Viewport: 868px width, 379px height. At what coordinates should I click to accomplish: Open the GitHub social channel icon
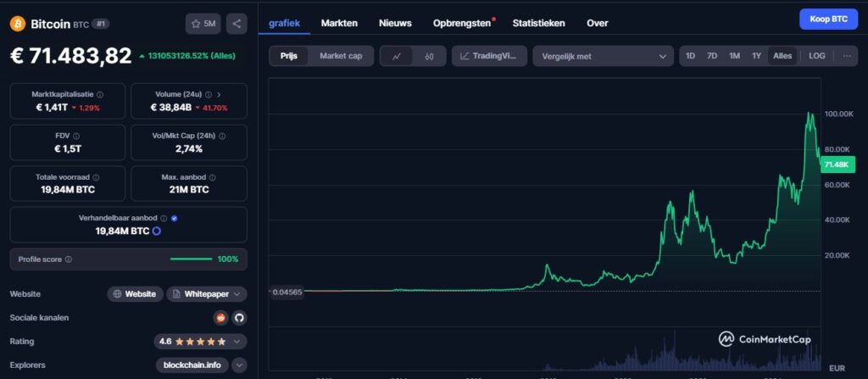coord(239,318)
